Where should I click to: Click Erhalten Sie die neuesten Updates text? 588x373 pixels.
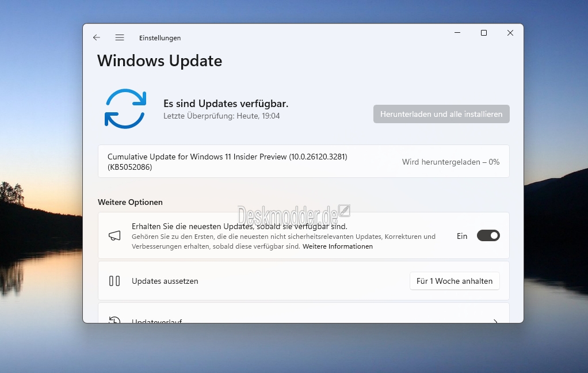click(x=239, y=226)
